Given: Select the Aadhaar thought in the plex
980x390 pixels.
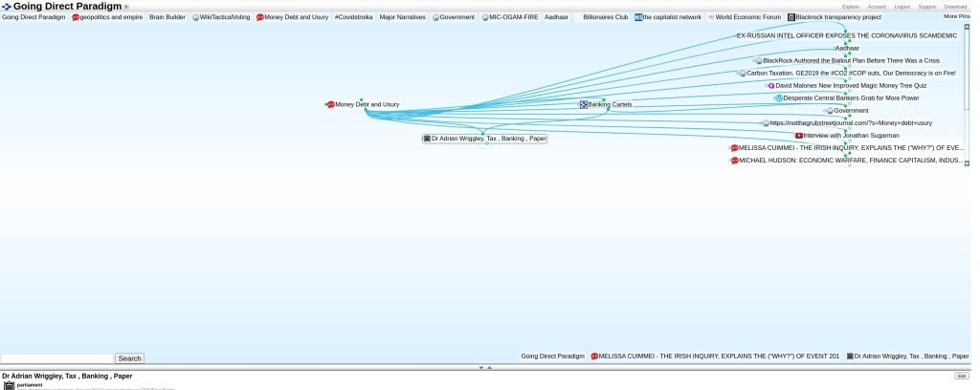Looking at the screenshot, I should pyautogui.click(x=847, y=48).
